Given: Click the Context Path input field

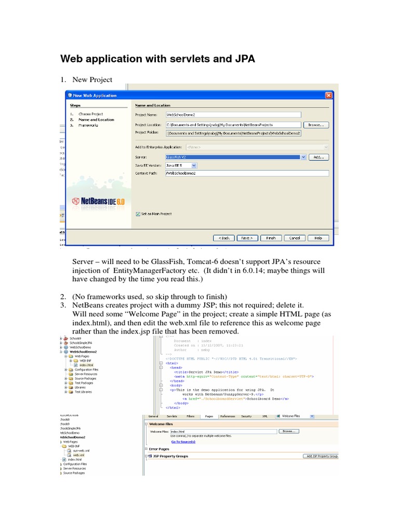Looking at the screenshot, I should [x=247, y=174].
